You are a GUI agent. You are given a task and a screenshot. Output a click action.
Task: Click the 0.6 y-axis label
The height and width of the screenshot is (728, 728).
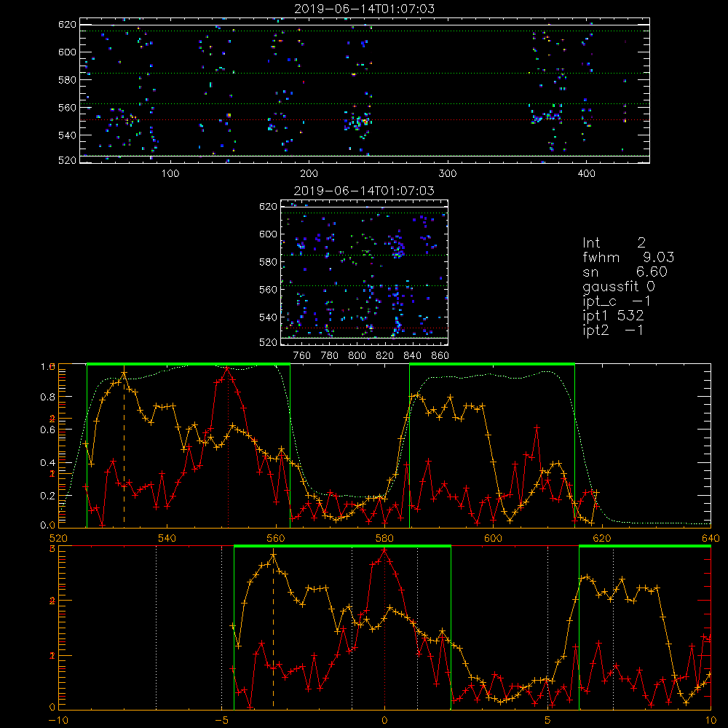[48, 430]
